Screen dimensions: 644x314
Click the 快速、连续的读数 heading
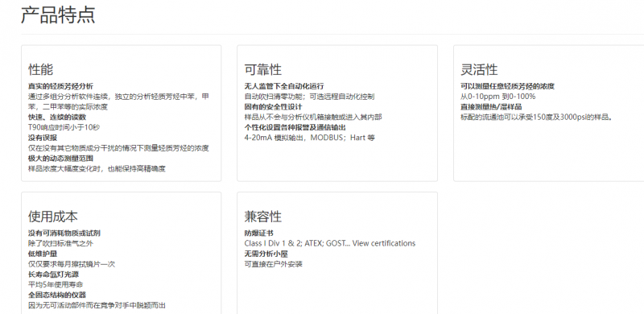[57, 117]
